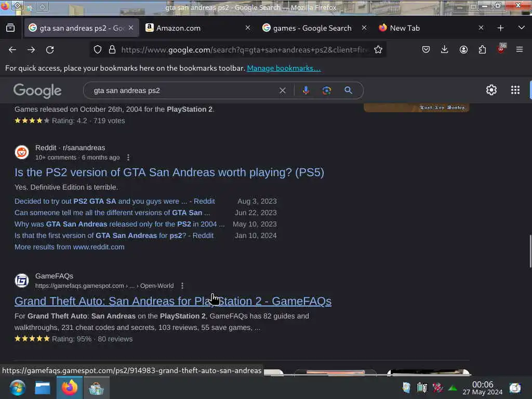This screenshot has height=399, width=532.
Task: Open 'Why was GTA San Andreas released only' link
Action: (119, 224)
